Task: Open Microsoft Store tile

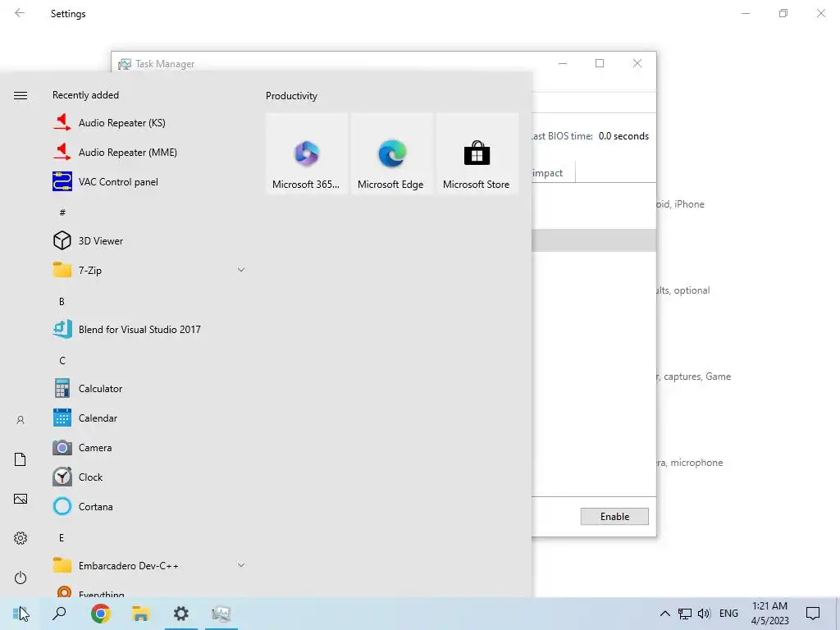Action: pos(477,153)
